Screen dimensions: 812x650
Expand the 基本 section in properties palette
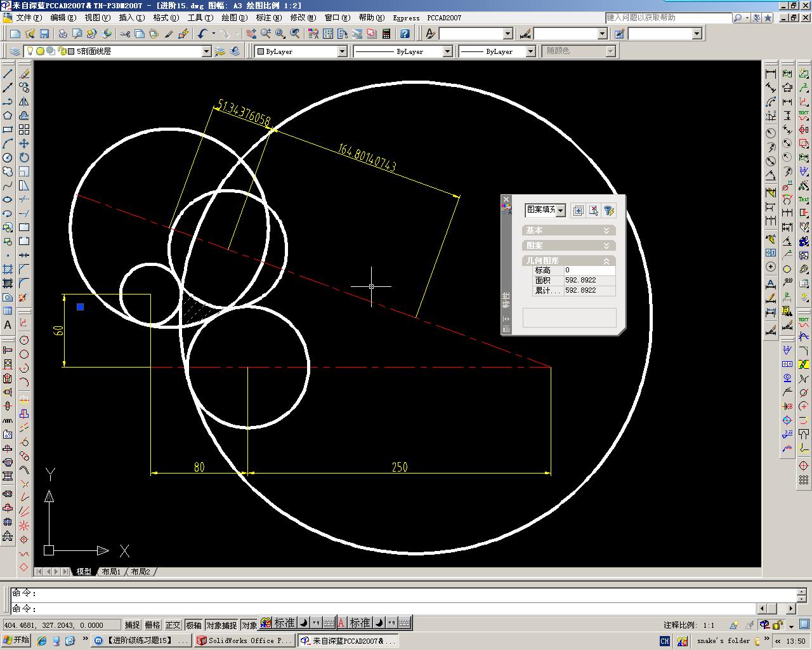pyautogui.click(x=568, y=230)
